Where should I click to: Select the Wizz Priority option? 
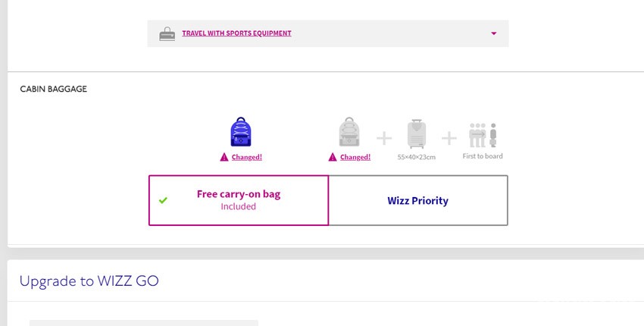(418, 200)
